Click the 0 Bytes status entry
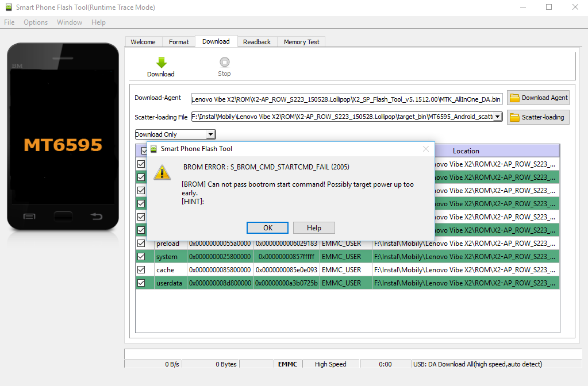 [210, 364]
